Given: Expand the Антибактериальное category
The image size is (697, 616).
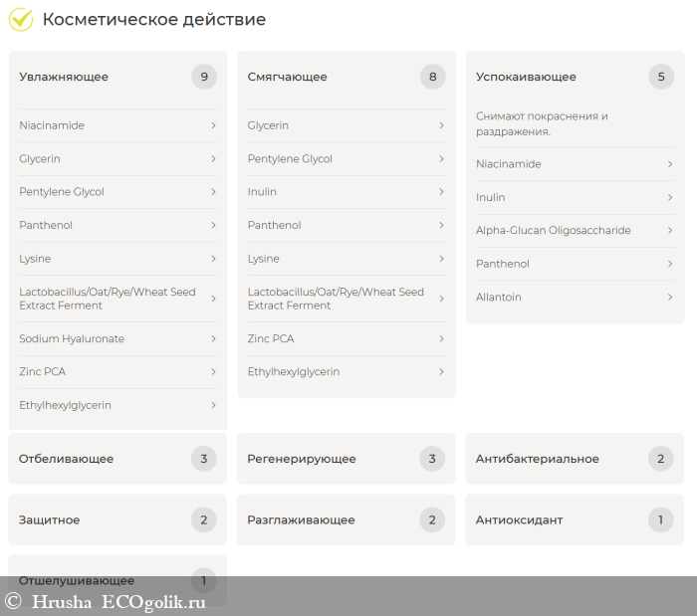Looking at the screenshot, I should [575, 459].
